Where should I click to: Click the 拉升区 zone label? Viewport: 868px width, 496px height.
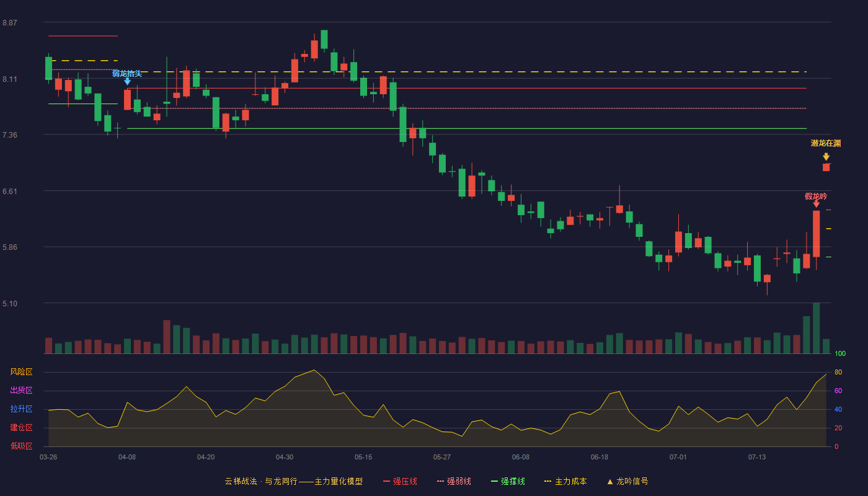21,409
